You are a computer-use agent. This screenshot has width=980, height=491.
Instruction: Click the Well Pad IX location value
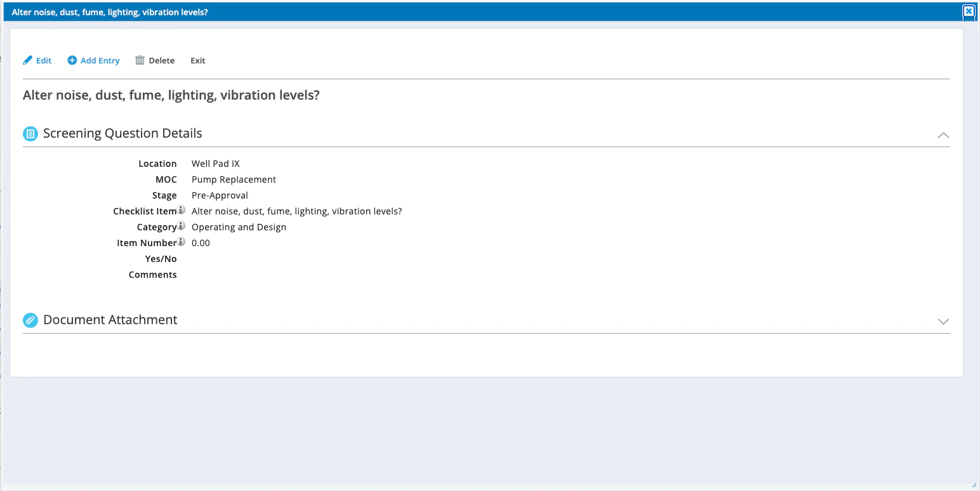[x=215, y=163]
